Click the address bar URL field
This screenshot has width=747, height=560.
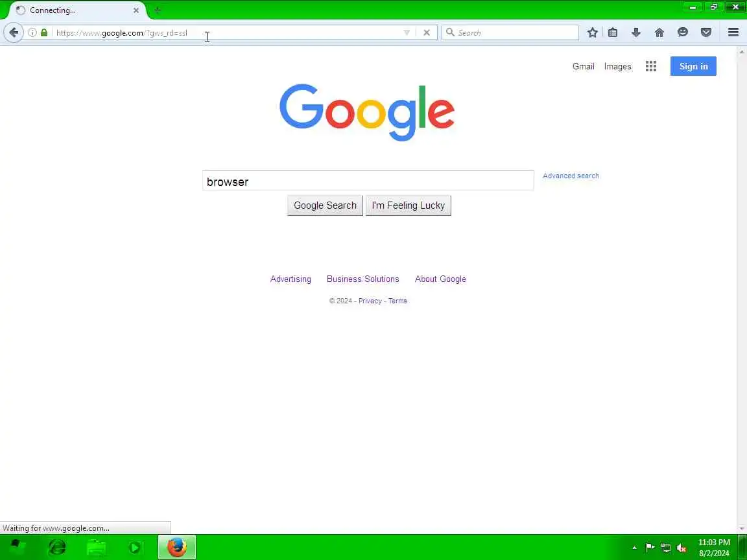(x=228, y=32)
